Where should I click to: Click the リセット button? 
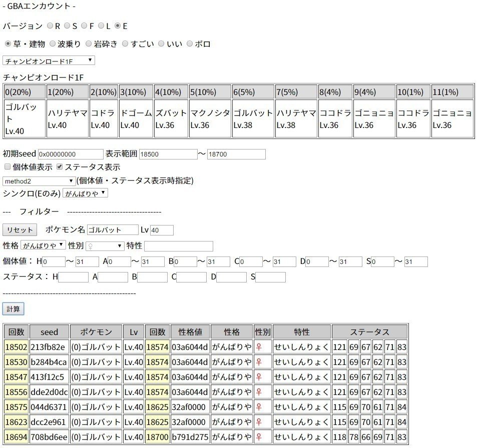tap(20, 230)
